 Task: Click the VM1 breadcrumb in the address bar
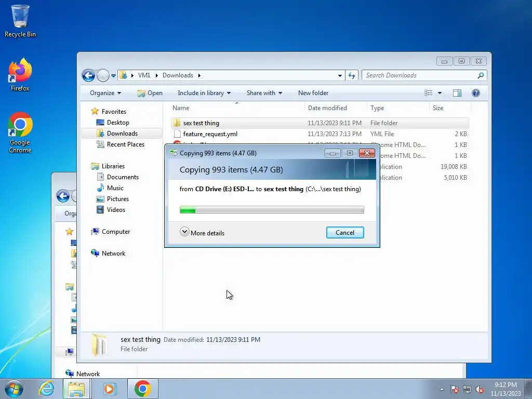click(x=144, y=75)
